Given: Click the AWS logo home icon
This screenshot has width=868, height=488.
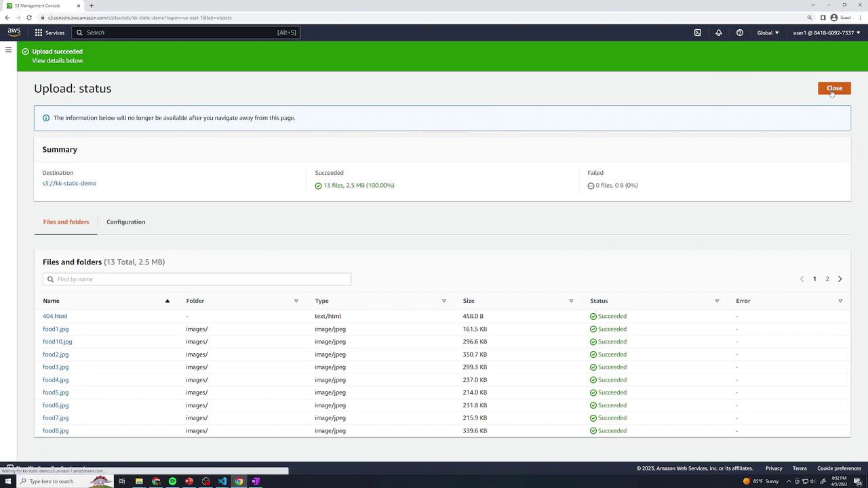Looking at the screenshot, I should point(14,32).
